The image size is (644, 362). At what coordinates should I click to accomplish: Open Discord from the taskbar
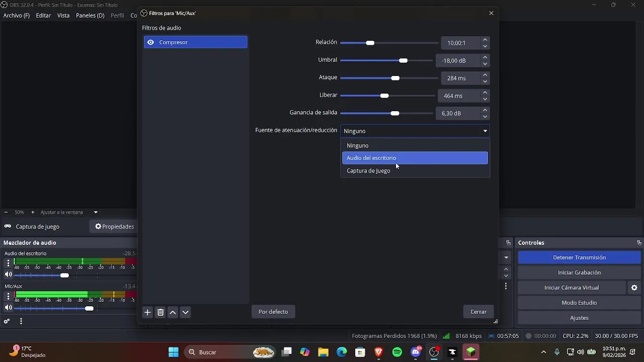pos(416,352)
